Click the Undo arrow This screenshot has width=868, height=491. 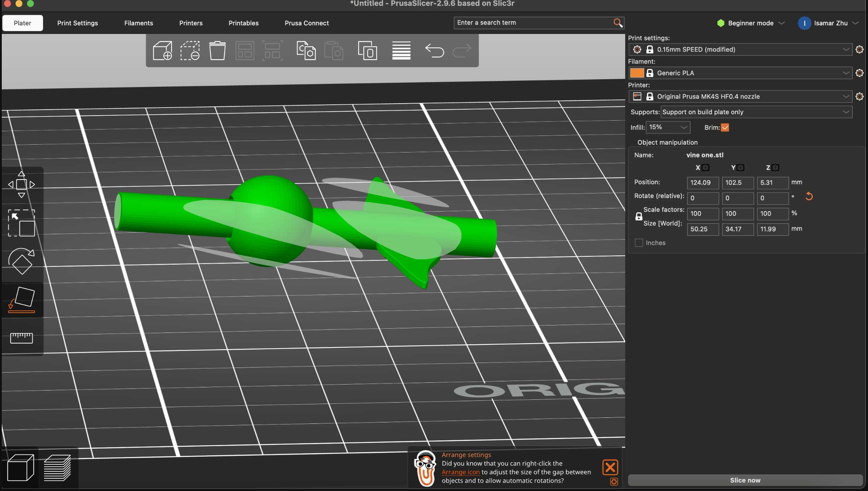click(x=434, y=51)
